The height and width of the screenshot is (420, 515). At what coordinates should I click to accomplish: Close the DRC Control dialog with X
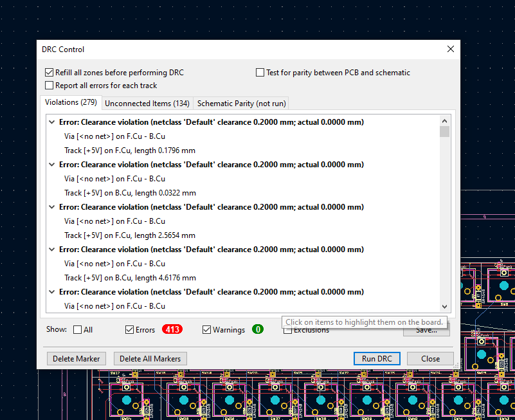[x=450, y=49]
